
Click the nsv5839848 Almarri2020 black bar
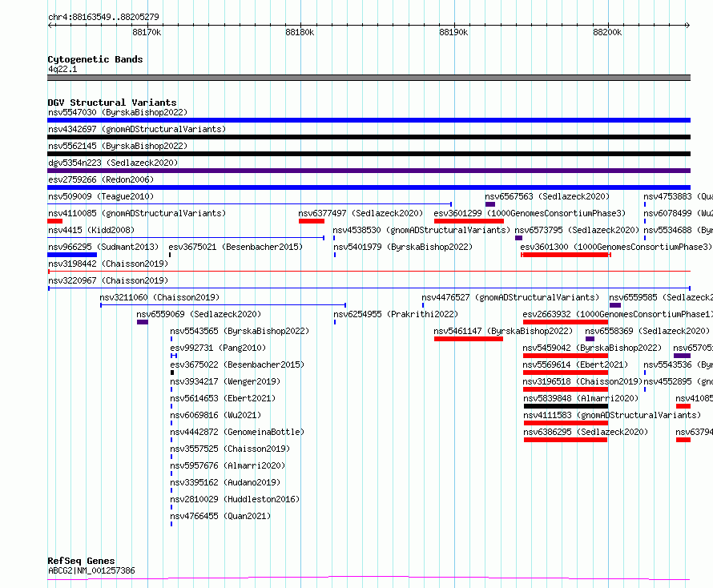[566, 406]
